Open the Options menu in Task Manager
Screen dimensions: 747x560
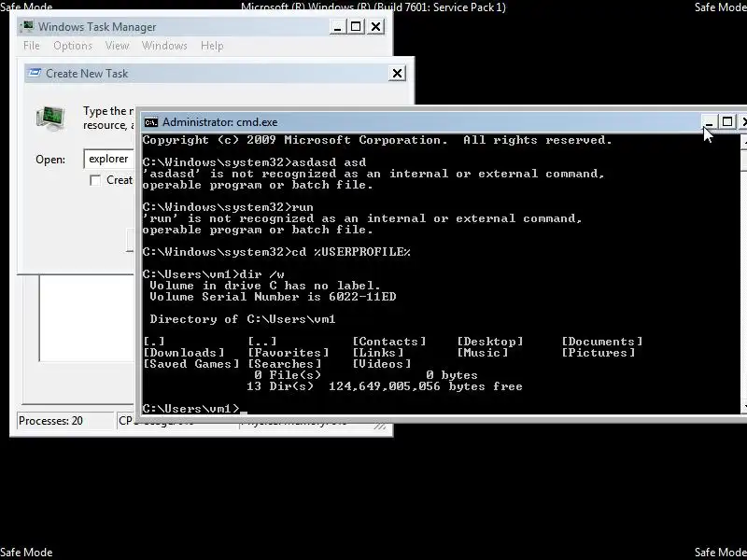point(73,46)
